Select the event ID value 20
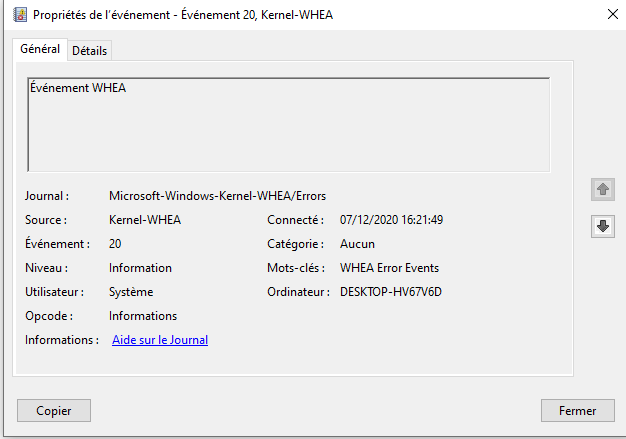The width and height of the screenshot is (626, 439). (115, 244)
